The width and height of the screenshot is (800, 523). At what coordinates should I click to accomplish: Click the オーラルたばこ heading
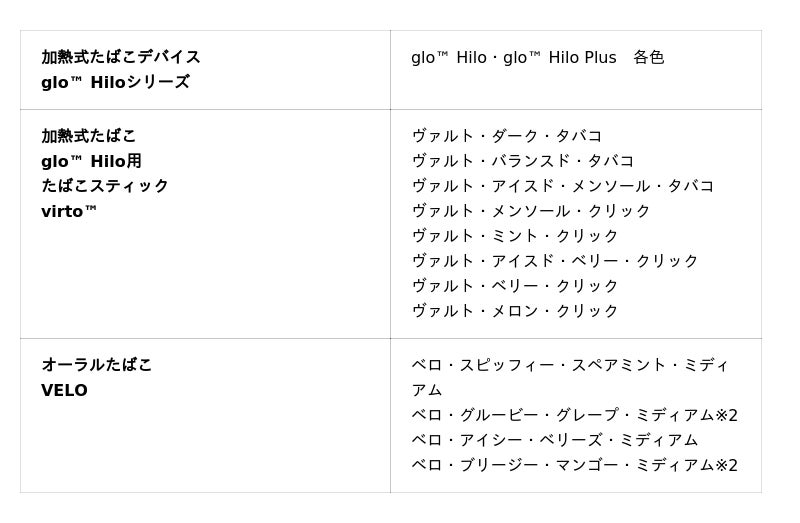(x=97, y=365)
